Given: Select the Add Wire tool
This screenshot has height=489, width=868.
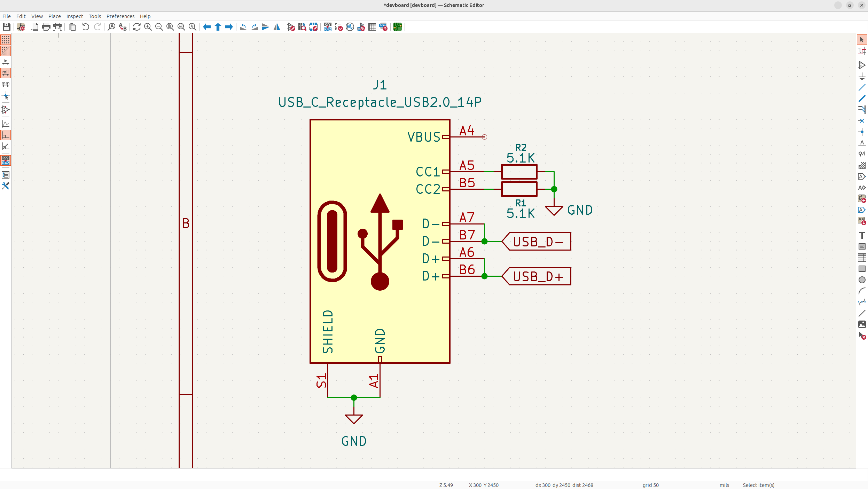Looking at the screenshot, I should point(862,87).
